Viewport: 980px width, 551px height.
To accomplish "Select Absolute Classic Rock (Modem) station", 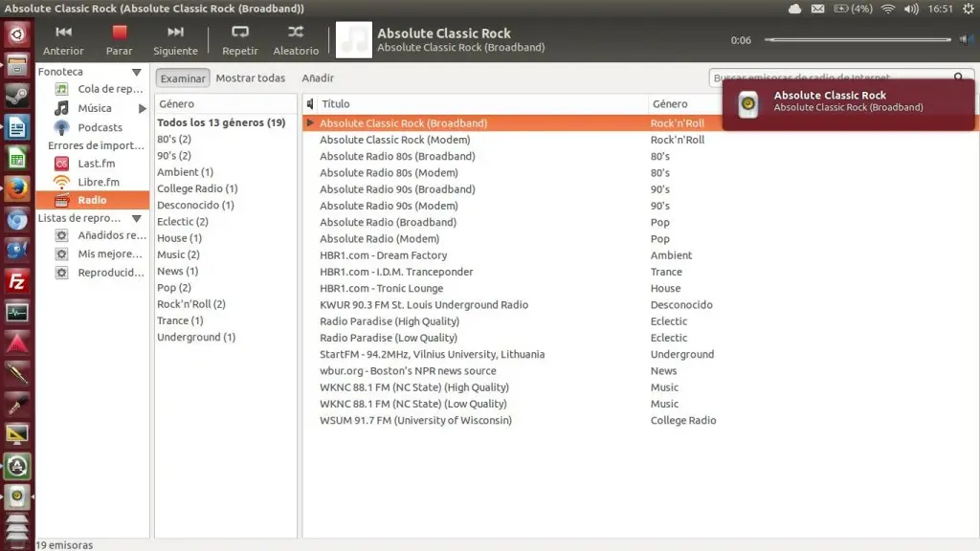I will tap(395, 140).
